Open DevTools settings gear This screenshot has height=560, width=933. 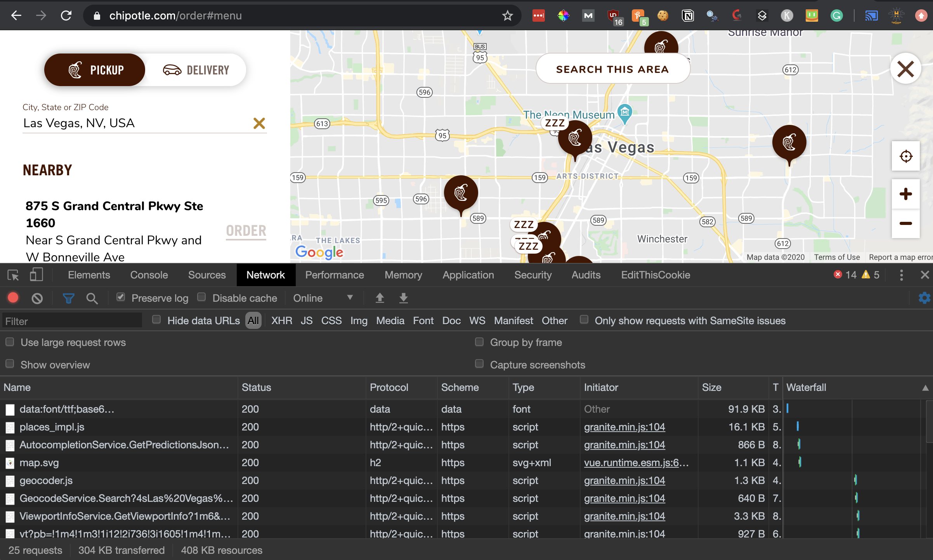(x=924, y=298)
